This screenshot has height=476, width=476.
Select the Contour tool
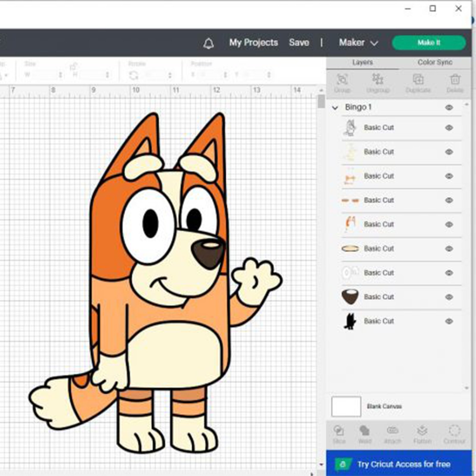(454, 434)
